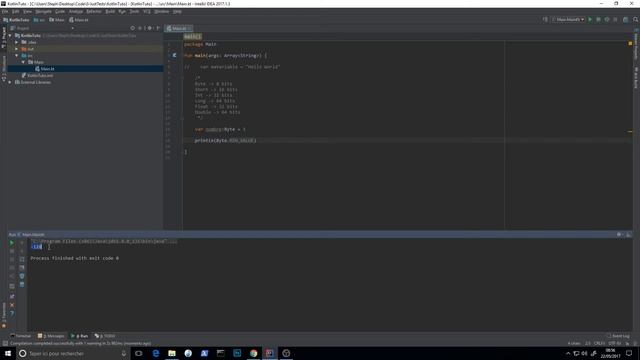640x360 pixels.
Task: Open Microsoft Edge from the taskbar
Action: [x=156, y=353]
